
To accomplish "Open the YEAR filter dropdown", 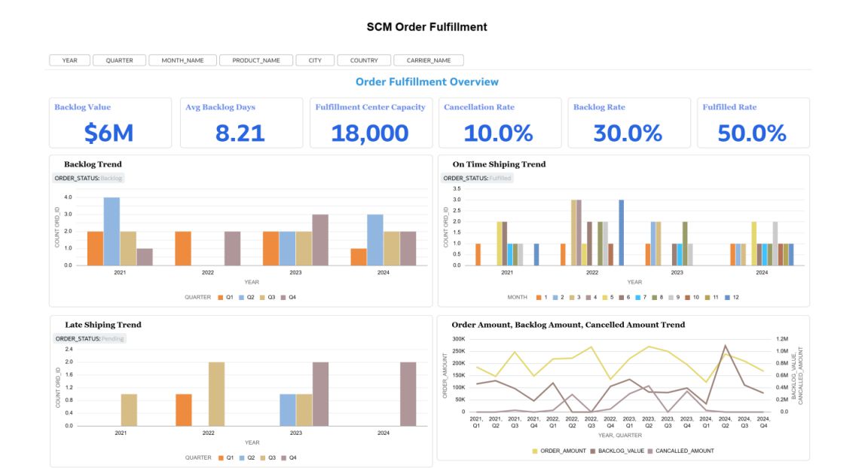I will (69, 60).
